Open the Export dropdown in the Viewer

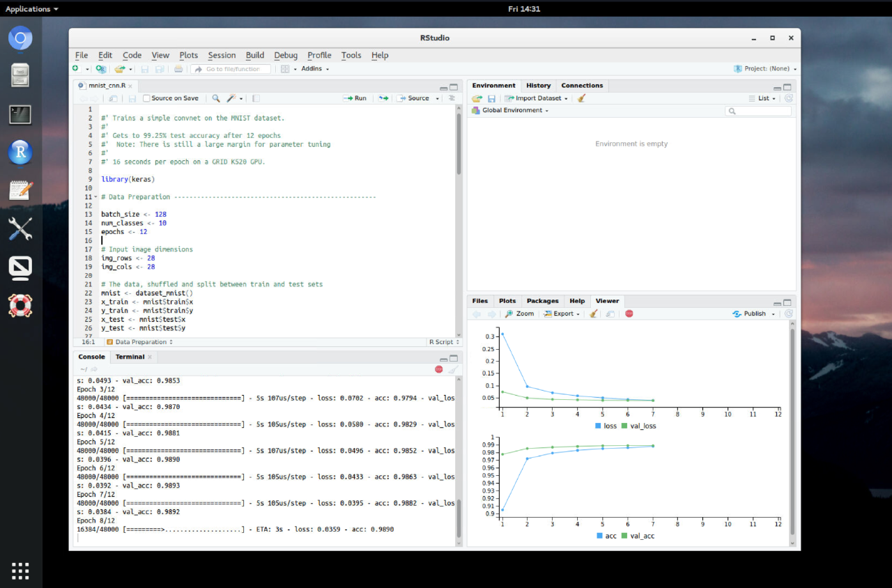pos(561,314)
